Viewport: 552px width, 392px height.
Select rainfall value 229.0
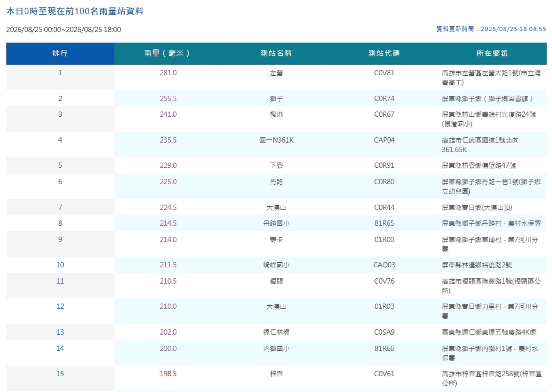(x=168, y=165)
